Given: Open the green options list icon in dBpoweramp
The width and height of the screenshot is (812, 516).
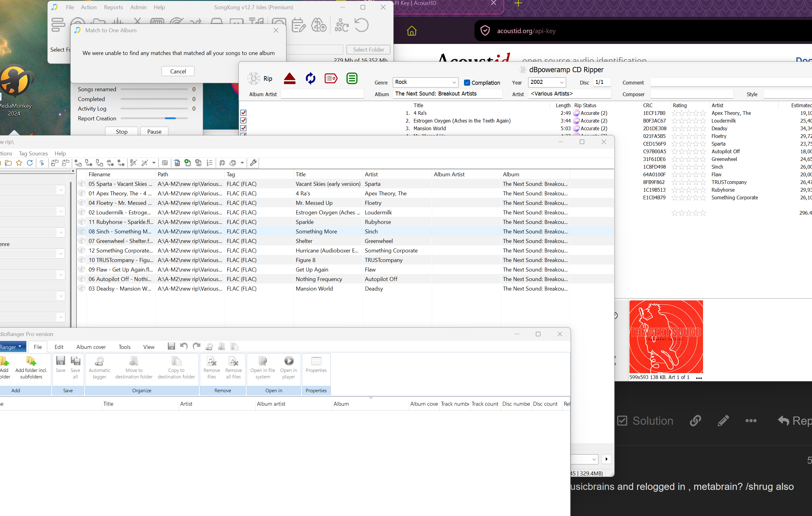Looking at the screenshot, I should (x=352, y=78).
